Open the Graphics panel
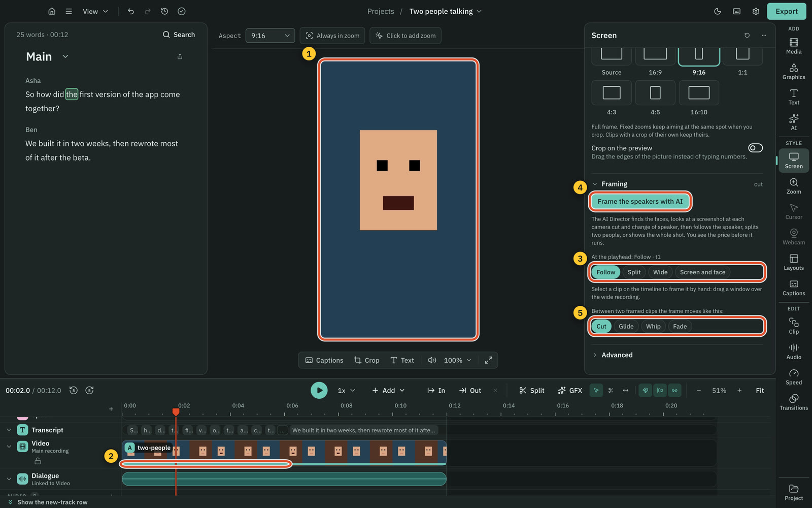The height and width of the screenshot is (508, 812). coord(794,71)
